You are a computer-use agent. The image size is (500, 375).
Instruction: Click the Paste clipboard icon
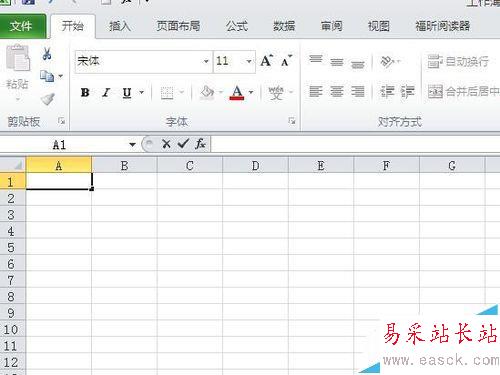point(18,58)
